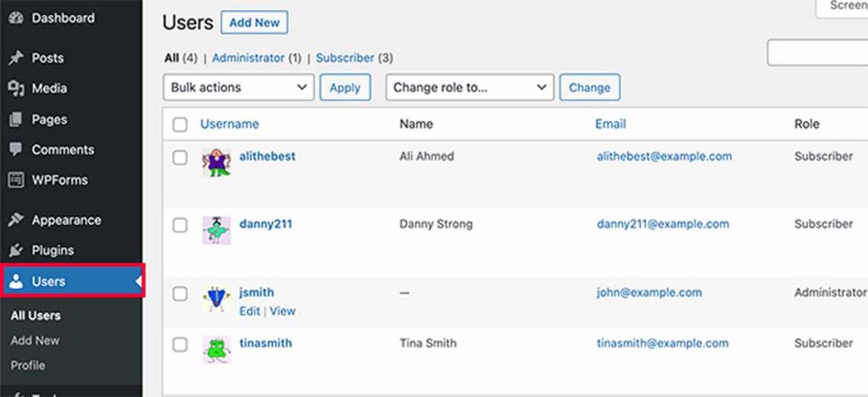Toggle the select-all checkbox in table header
Viewport: 868px width, 397px height.
click(180, 125)
